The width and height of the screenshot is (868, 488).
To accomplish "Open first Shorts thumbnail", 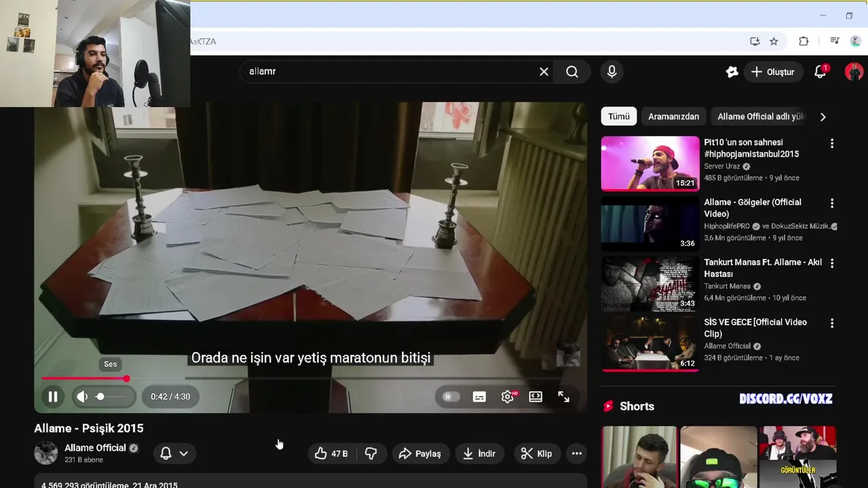I will click(x=639, y=457).
